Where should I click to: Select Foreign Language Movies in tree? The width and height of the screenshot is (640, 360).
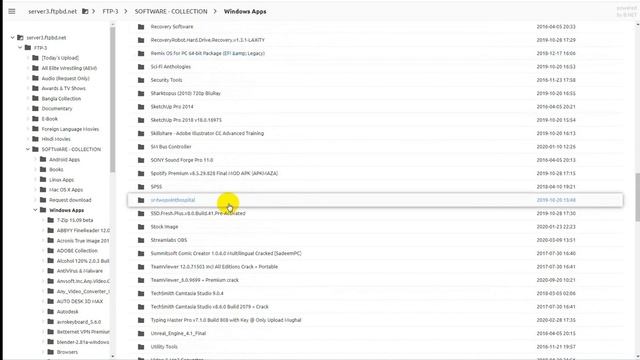(70, 129)
